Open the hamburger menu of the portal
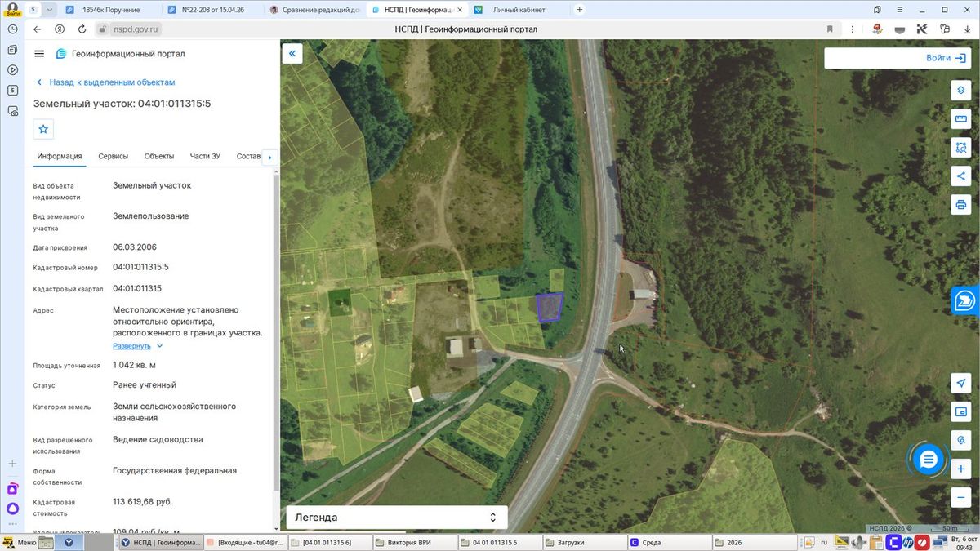Viewport: 980px width, 551px height. point(39,54)
